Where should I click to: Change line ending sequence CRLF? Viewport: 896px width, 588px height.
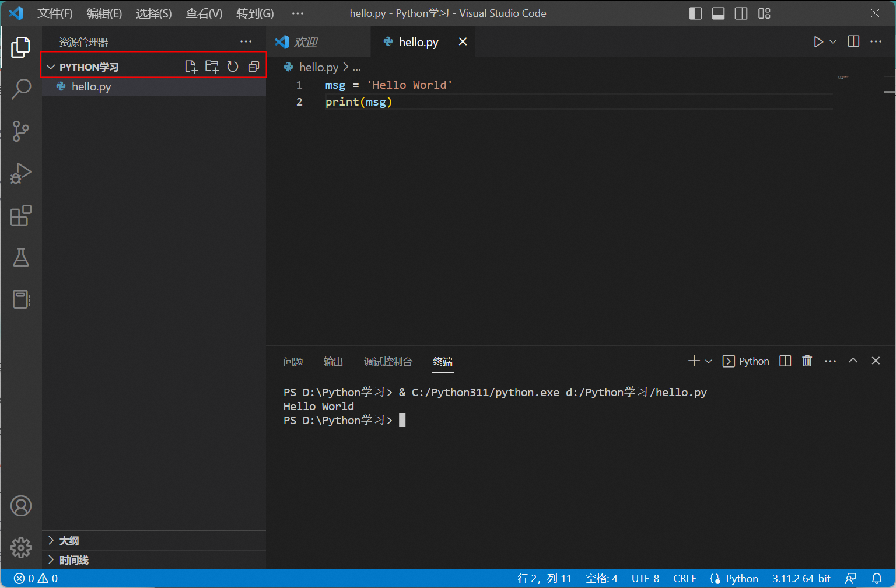(685, 578)
